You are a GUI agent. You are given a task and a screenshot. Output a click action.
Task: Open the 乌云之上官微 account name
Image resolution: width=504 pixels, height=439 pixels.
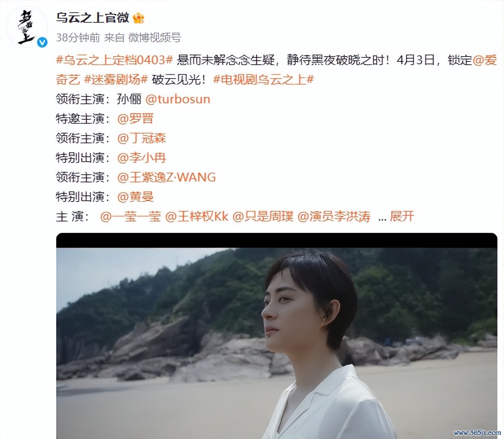click(x=93, y=18)
